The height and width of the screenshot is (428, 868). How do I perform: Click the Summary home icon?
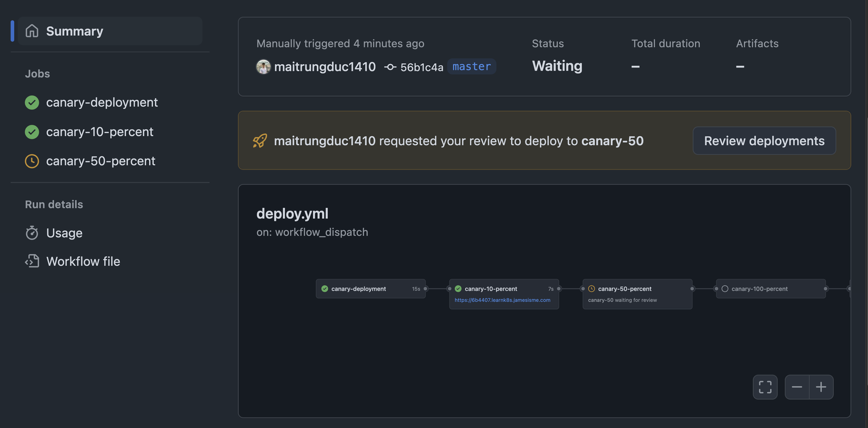coord(32,31)
